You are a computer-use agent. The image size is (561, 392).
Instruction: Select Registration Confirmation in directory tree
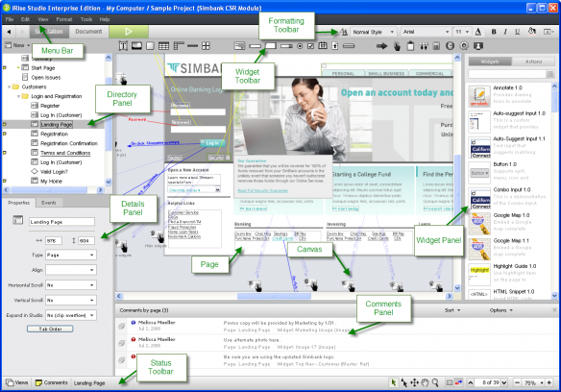click(69, 143)
